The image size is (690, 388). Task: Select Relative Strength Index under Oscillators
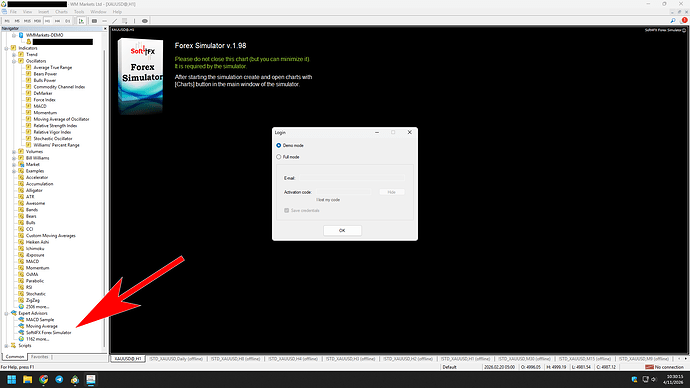pyautogui.click(x=55, y=126)
